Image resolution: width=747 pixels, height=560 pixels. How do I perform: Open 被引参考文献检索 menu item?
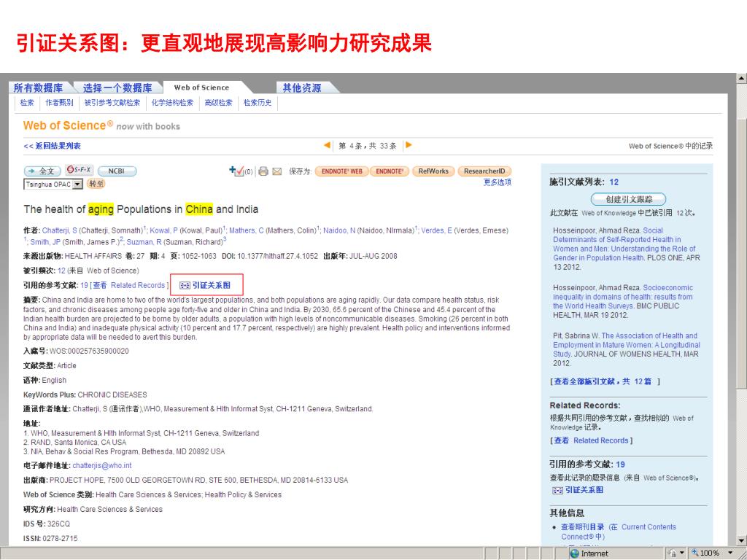(x=112, y=102)
